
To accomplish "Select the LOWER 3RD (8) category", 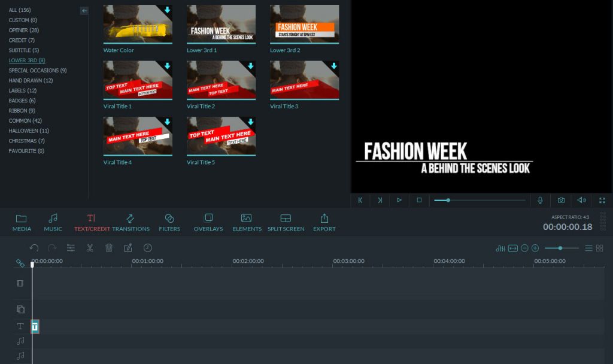I will pyautogui.click(x=26, y=60).
